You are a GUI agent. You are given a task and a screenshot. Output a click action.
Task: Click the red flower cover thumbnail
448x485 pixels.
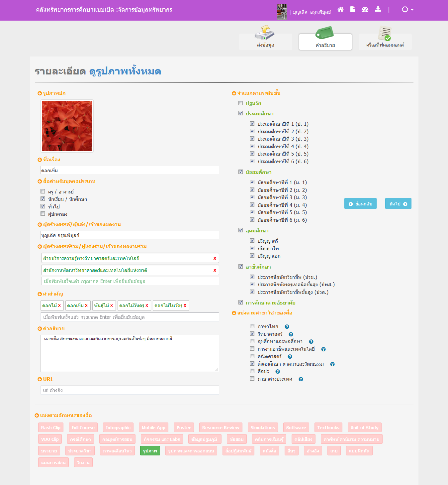pyautogui.click(x=67, y=126)
